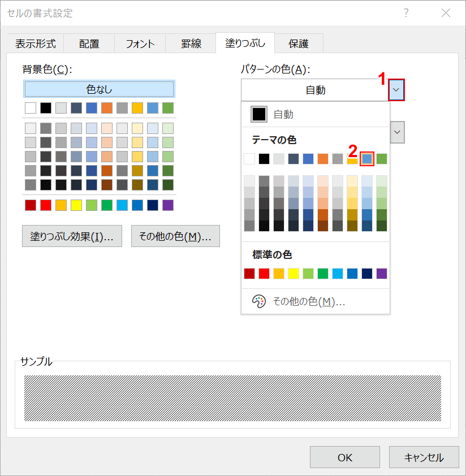Confirm with the OK button
The height and width of the screenshot is (476, 466).
coord(345,457)
